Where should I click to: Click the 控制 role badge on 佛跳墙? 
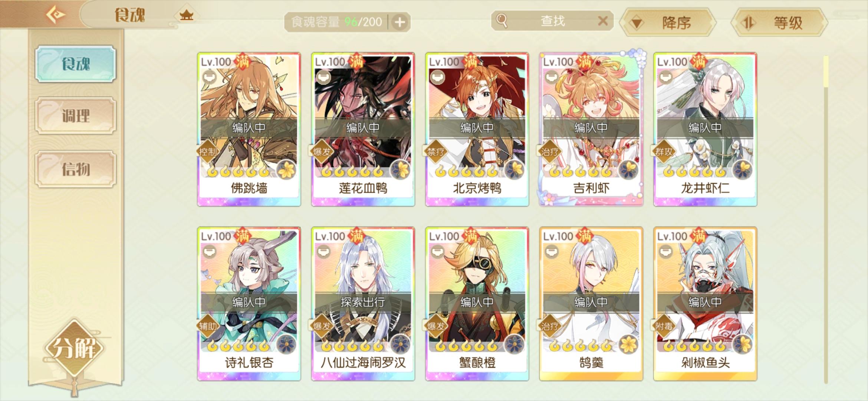[x=208, y=151]
